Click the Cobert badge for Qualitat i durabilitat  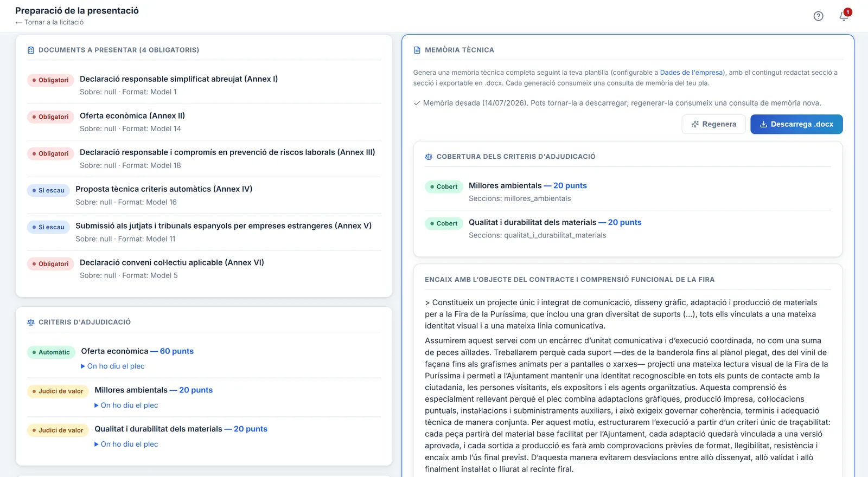pyautogui.click(x=444, y=224)
